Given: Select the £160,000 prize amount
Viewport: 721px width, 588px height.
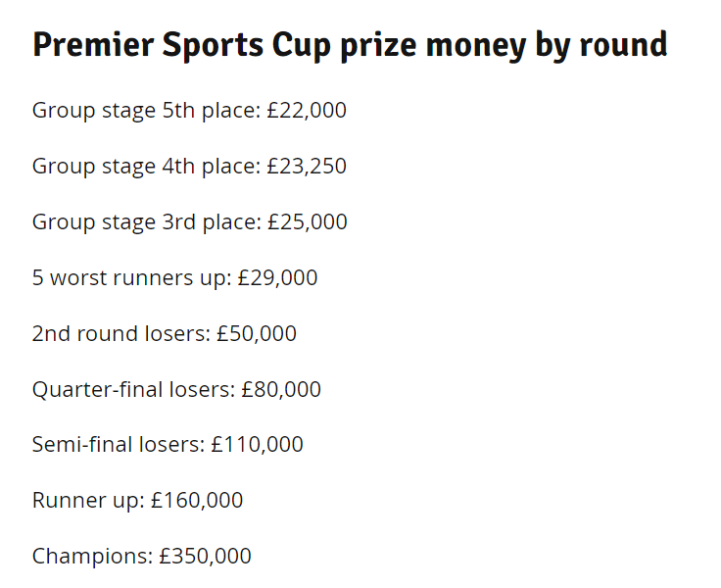Looking at the screenshot, I should pos(197,501).
